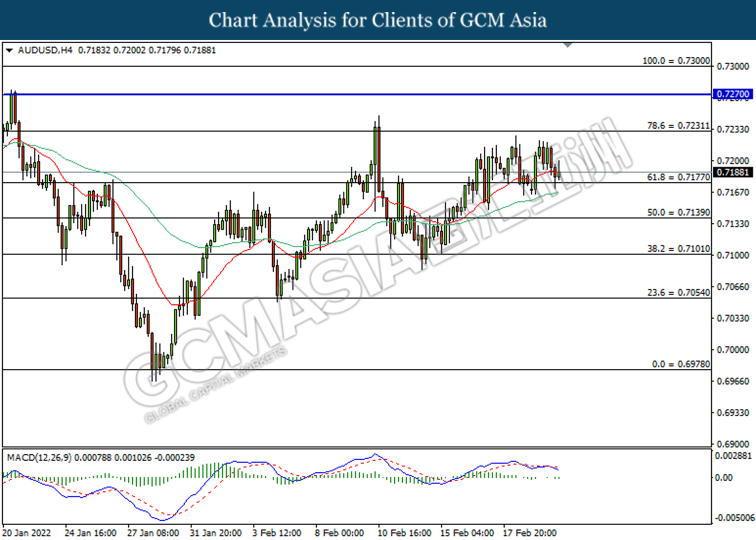Click the '61.8 = 0.71770' Fibonacci label
This screenshot has height=540, width=756.
coord(678,177)
